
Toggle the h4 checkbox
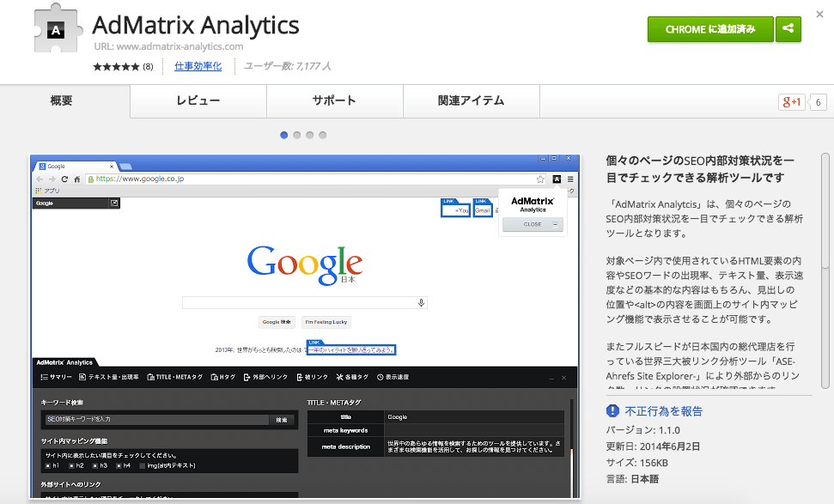[119, 465]
